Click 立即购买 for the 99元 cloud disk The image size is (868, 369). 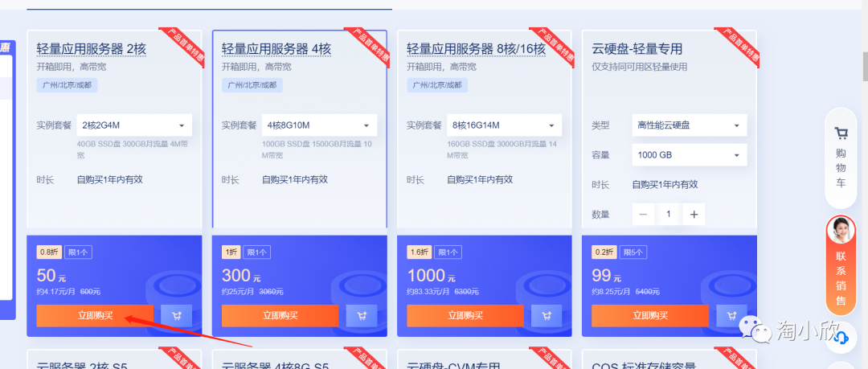tap(650, 316)
